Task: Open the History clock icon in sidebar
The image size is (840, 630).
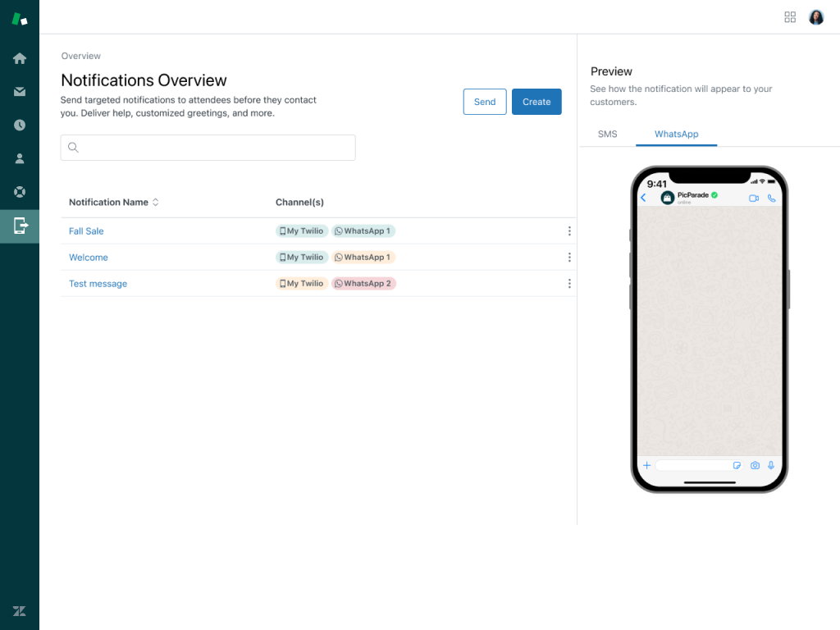Action: pos(20,125)
